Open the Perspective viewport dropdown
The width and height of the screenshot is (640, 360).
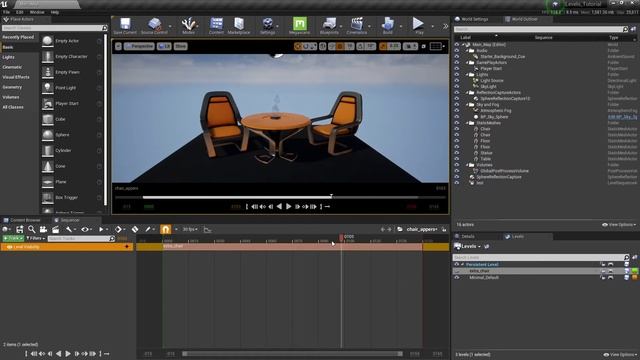(x=139, y=47)
